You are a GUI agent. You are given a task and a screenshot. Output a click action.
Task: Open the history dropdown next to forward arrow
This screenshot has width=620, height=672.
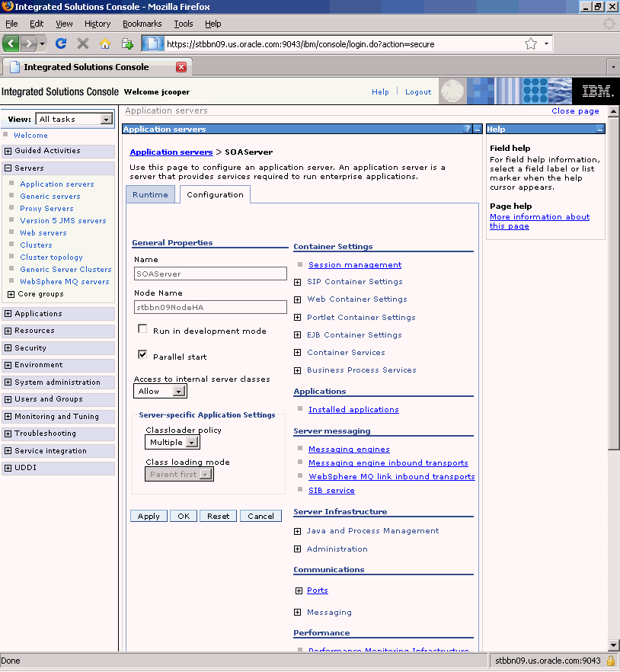tap(42, 43)
